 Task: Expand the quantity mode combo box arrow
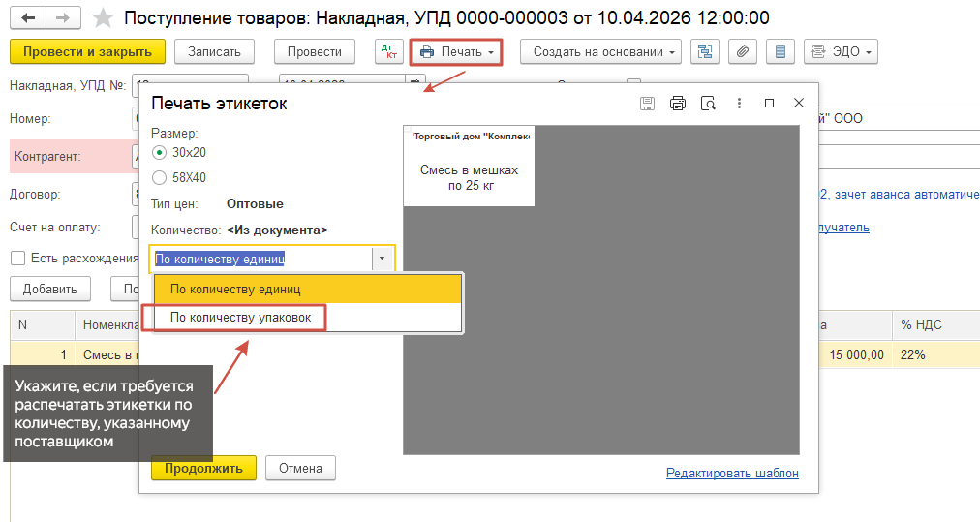click(x=382, y=259)
